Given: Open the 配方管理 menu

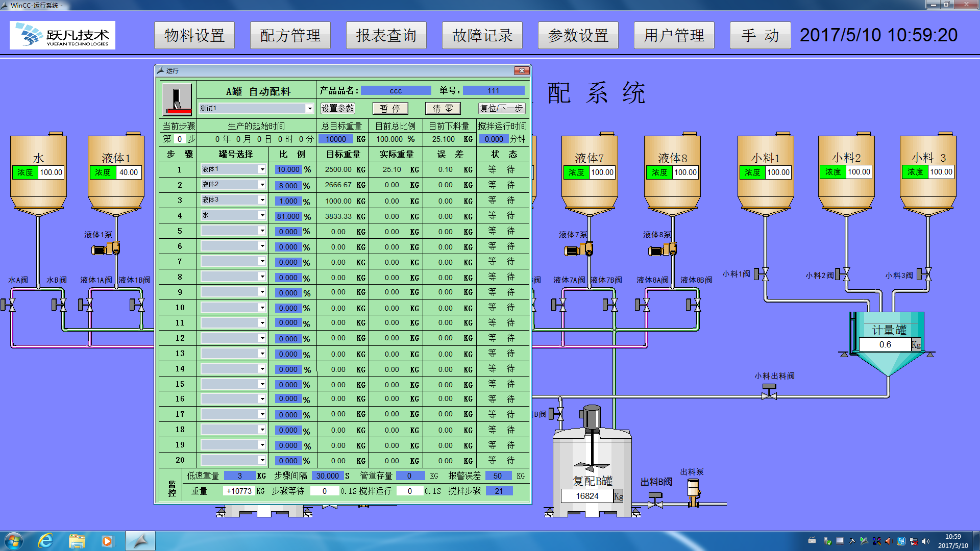Looking at the screenshot, I should click(290, 35).
